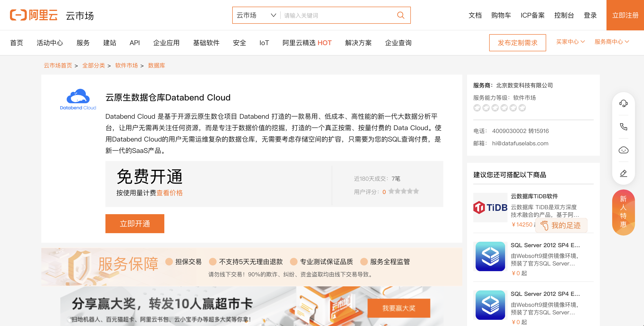Viewport: 644px width, 326px height.
Task: Click the 登录 link
Action: tap(590, 15)
